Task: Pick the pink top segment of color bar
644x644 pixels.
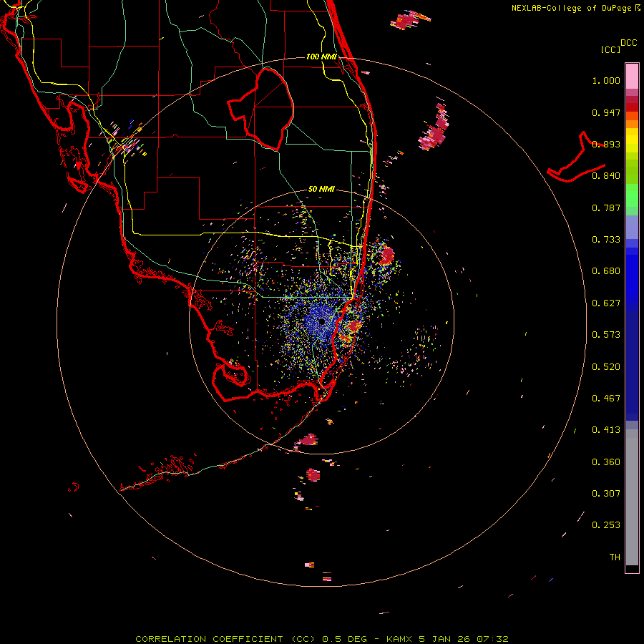Action: [x=632, y=77]
